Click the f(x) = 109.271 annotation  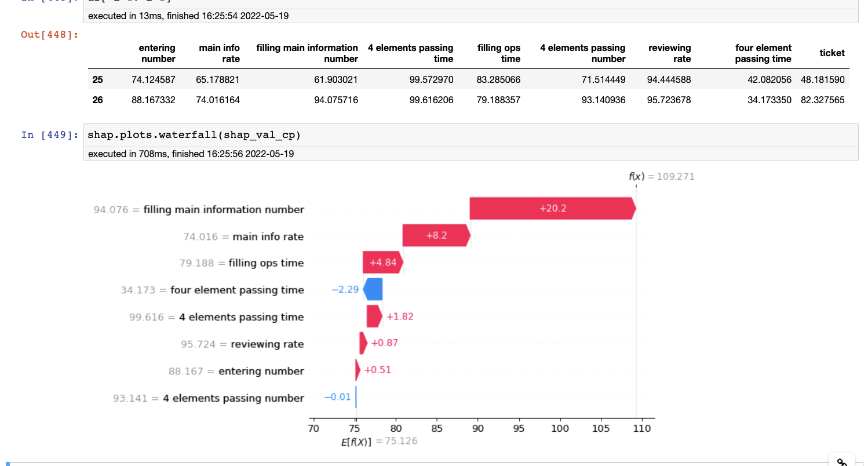pyautogui.click(x=662, y=176)
